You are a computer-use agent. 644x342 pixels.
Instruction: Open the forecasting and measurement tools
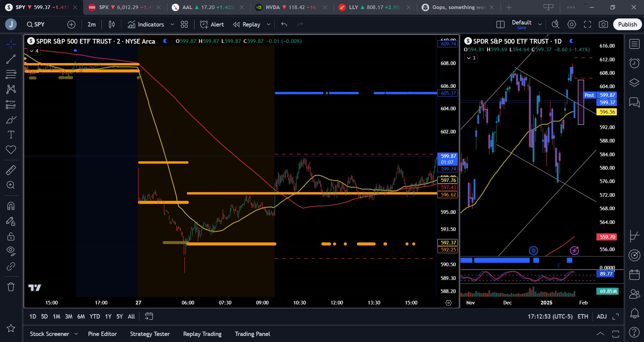click(x=11, y=105)
